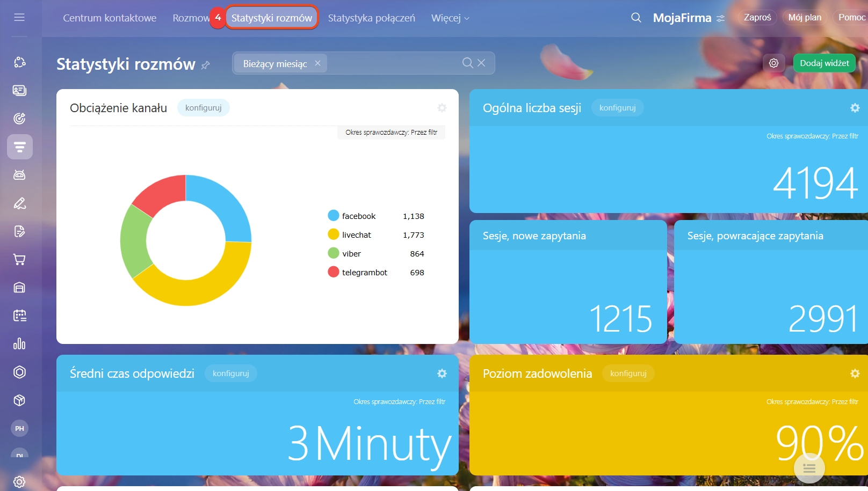This screenshot has width=868, height=491.
Task: Open gear menu of Obciążenie kanału widget
Action: tap(442, 108)
